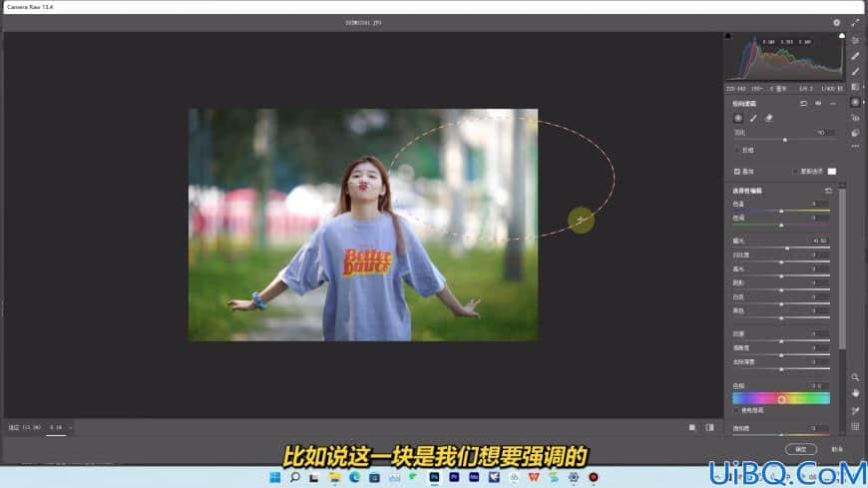Click the 饱和度 saturation slider handle
Image resolution: width=868 pixels, height=488 pixels.
pyautogui.click(x=781, y=435)
